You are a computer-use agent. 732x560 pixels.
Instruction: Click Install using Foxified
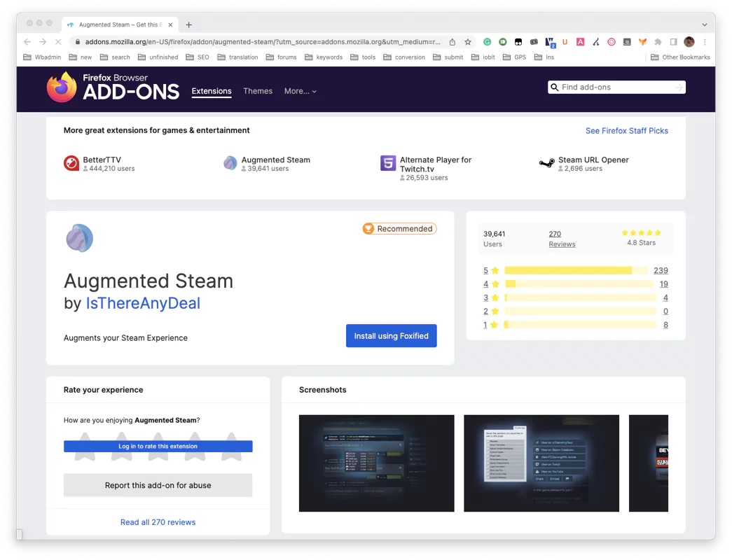(391, 335)
